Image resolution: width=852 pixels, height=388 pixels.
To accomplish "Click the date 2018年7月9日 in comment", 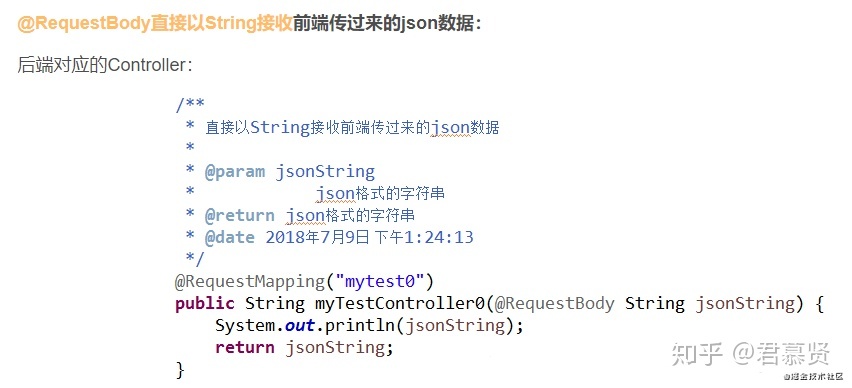I will (316, 237).
